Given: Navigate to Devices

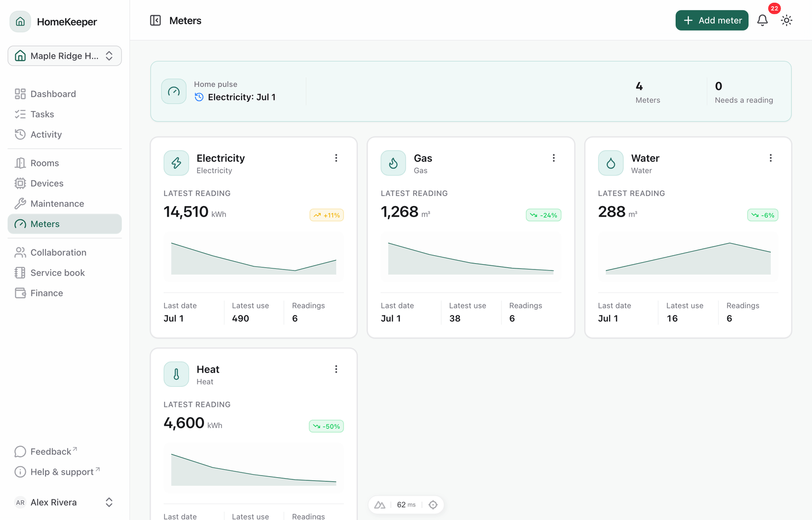Looking at the screenshot, I should [64, 183].
